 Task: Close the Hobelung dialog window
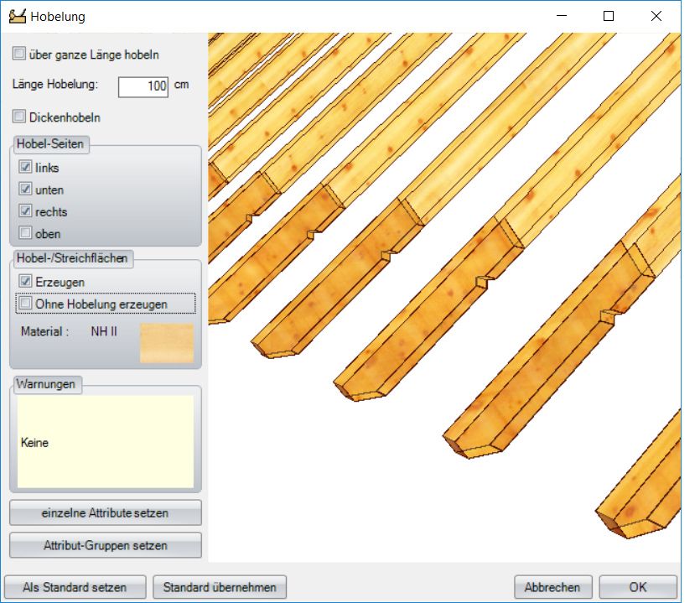click(x=656, y=16)
